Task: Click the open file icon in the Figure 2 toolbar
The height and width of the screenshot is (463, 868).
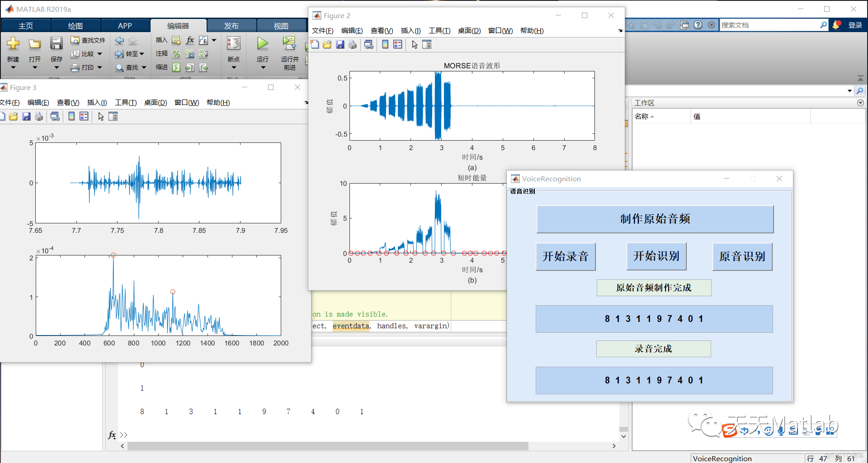Action: (327, 44)
